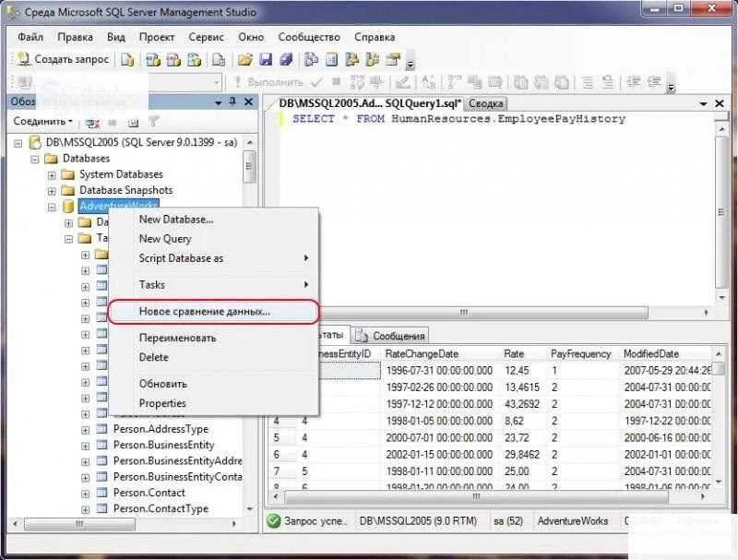
Task: Click Analysis Services MDX query icon
Action: pyautogui.click(x=152, y=59)
